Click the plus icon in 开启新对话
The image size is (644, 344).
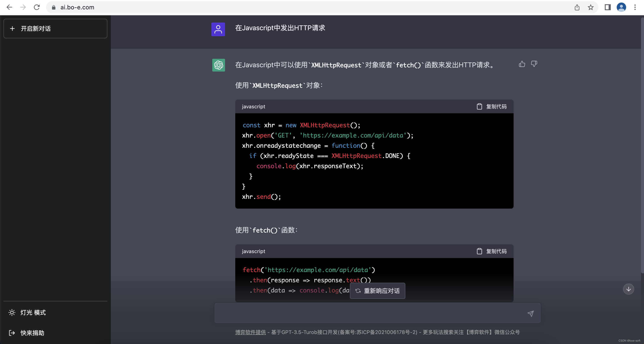click(12, 29)
